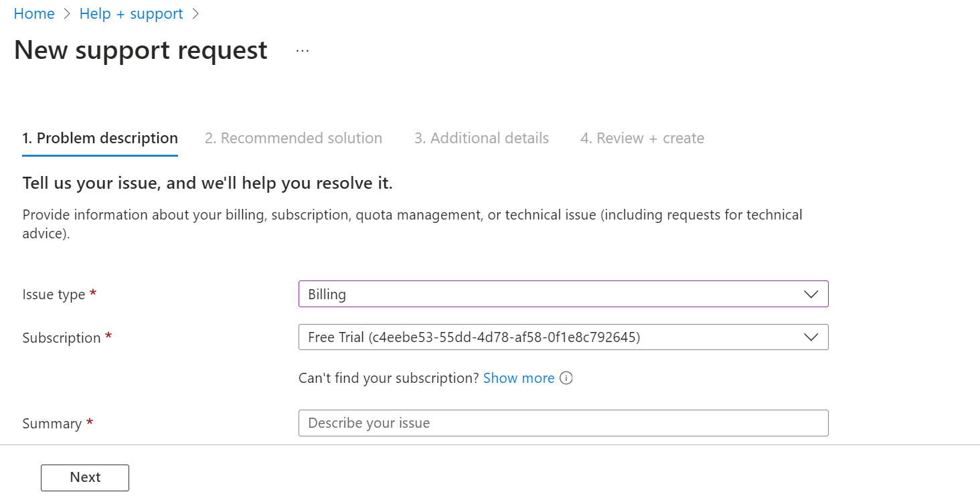Click the info icon beside Show more
The height and width of the screenshot is (498, 980).
point(566,378)
